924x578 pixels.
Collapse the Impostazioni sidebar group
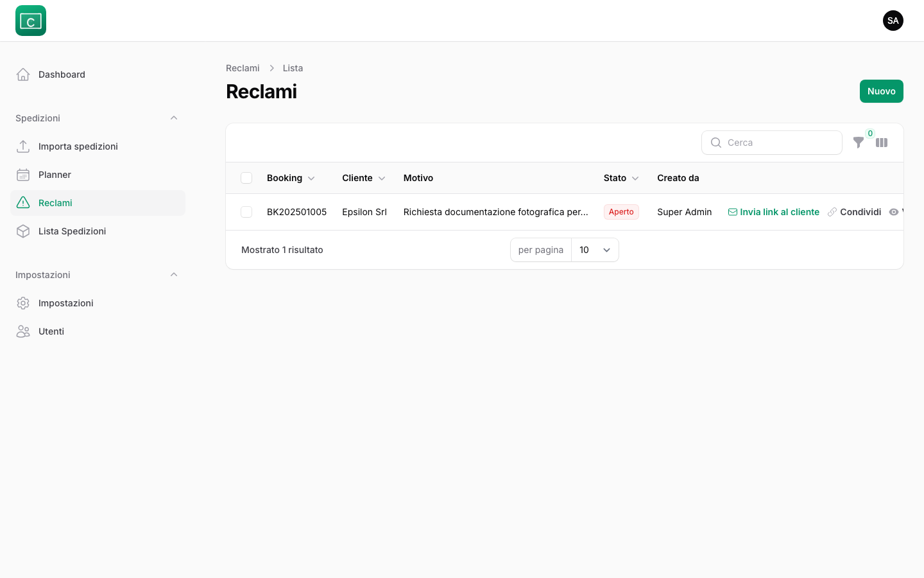tap(174, 275)
